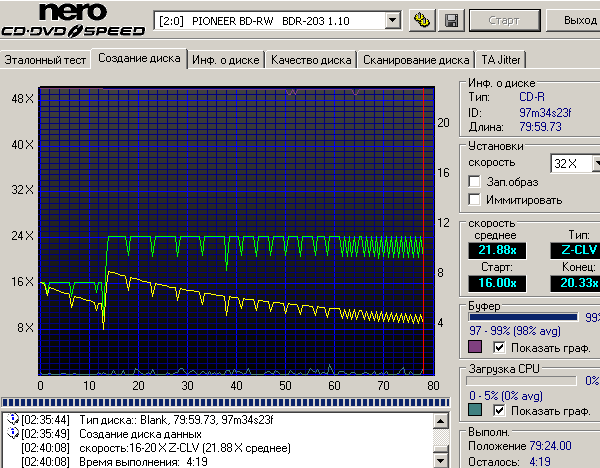Open the PIONEER BD-RW drive dropdown
This screenshot has height=468, width=600.
point(395,20)
